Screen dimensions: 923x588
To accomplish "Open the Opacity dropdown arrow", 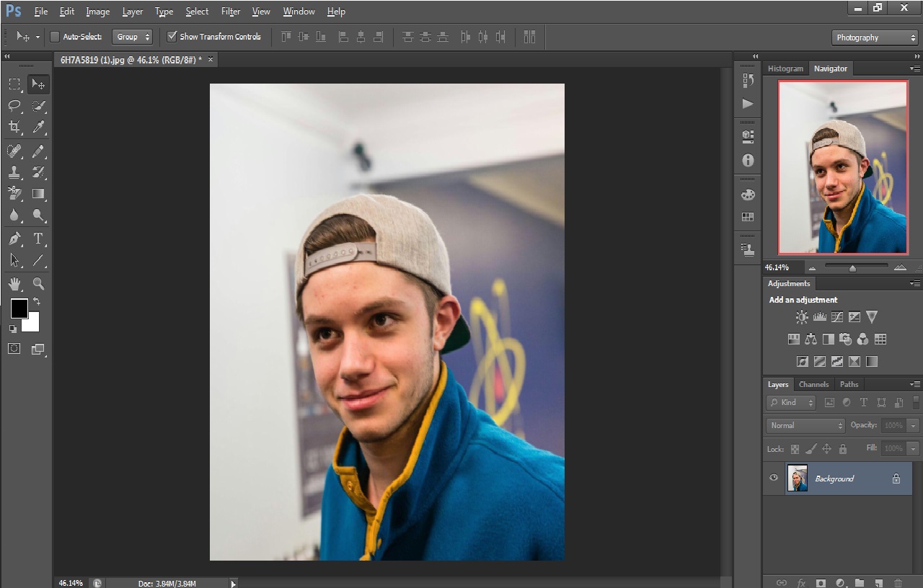I will click(x=914, y=426).
